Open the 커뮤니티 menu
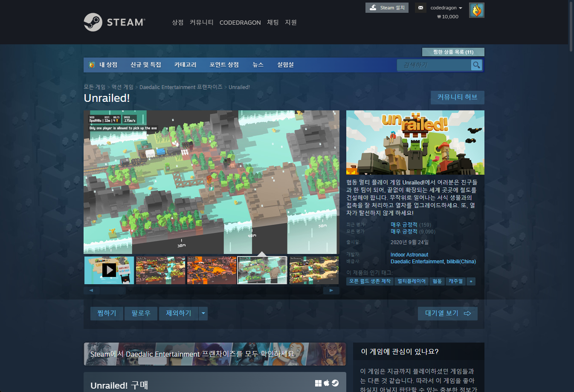The image size is (574, 392). click(202, 23)
